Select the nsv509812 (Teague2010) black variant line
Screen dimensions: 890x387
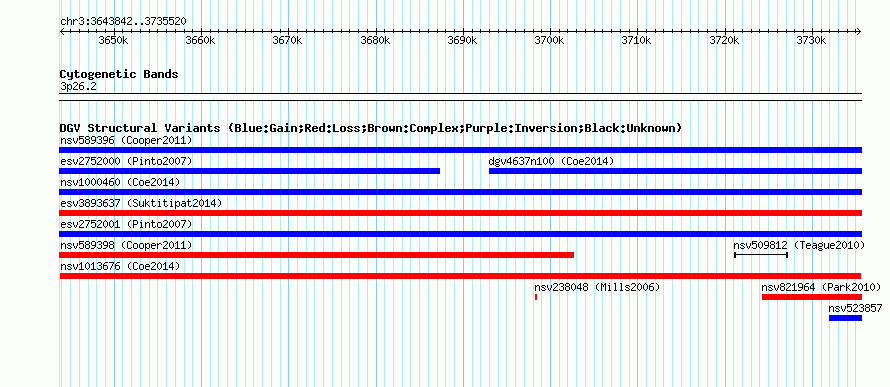point(761,255)
